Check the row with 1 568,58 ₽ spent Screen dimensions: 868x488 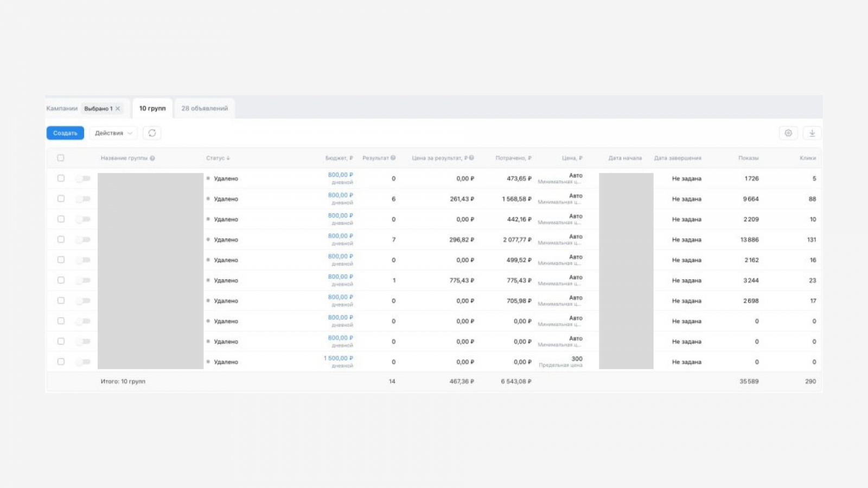61,198
